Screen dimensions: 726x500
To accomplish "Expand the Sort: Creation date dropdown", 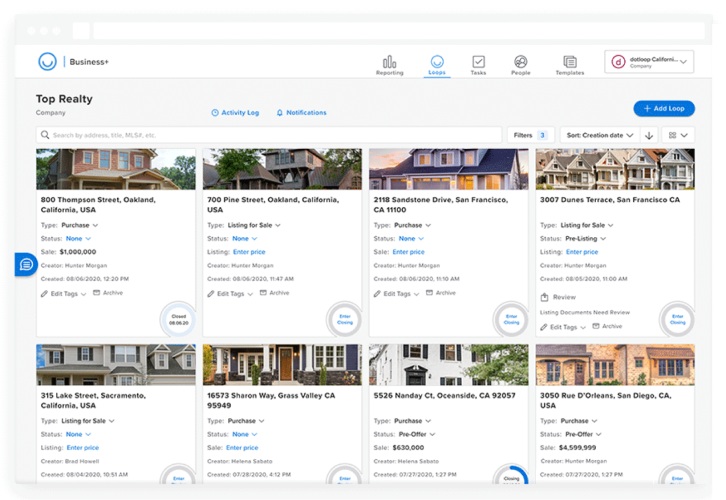I will [599, 135].
